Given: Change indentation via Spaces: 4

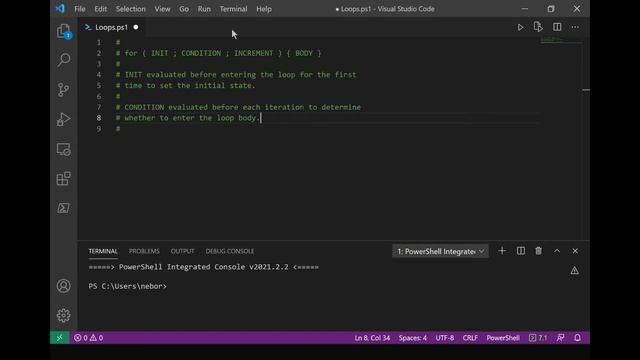Looking at the screenshot, I should 413,338.
